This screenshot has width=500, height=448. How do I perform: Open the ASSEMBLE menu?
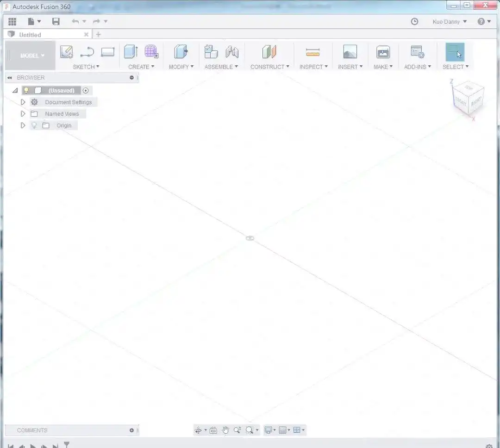coord(221,67)
